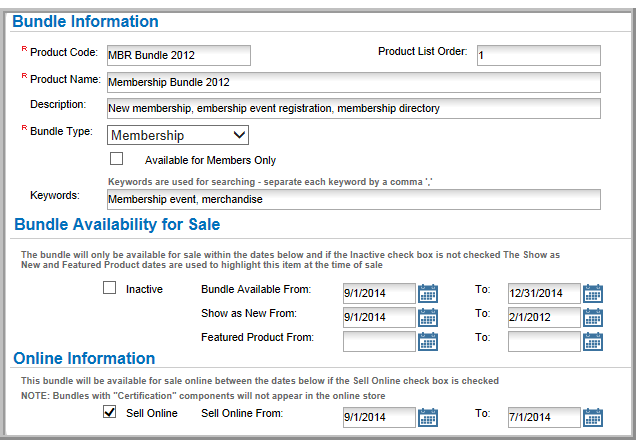The height and width of the screenshot is (448, 636).
Task: Click the Sell Online To date field
Action: (x=544, y=417)
